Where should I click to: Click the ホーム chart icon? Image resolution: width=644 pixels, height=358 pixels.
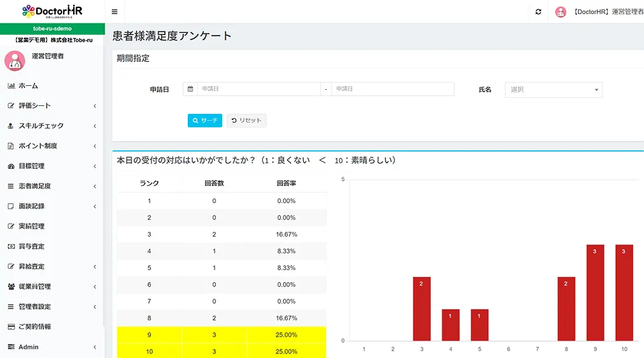[x=11, y=86]
